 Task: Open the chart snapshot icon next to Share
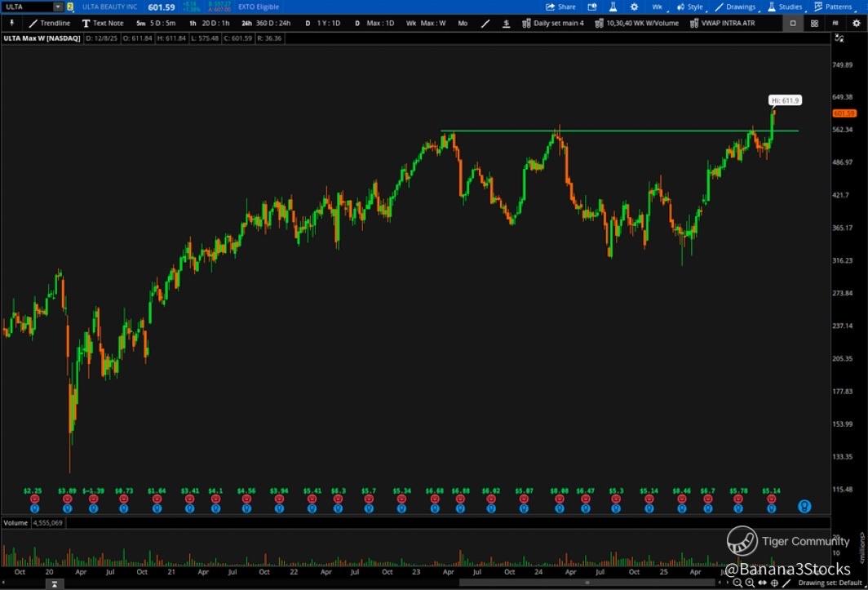pyautogui.click(x=592, y=7)
